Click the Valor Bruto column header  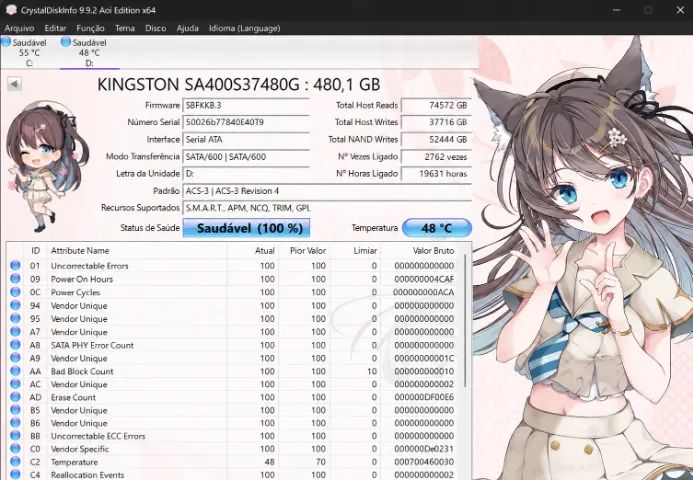pyautogui.click(x=421, y=251)
